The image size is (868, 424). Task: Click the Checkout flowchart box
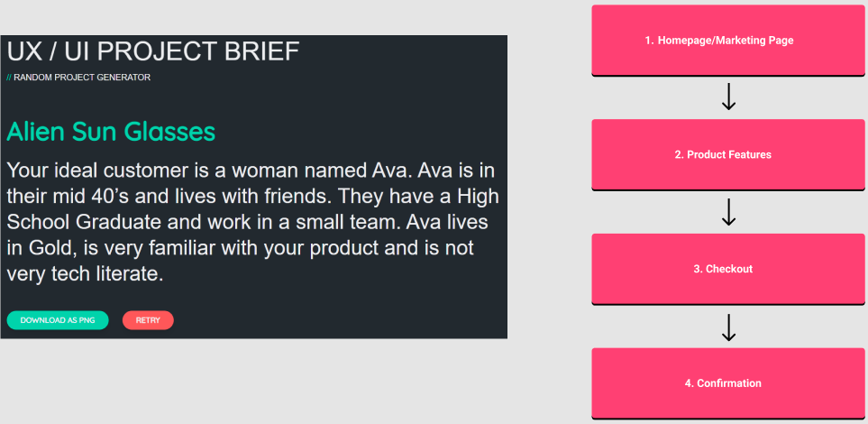coord(729,269)
